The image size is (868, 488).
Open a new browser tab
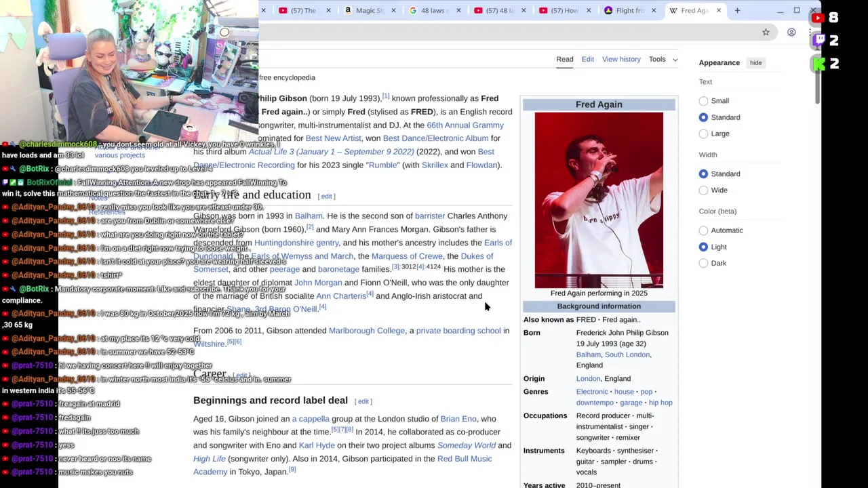[x=737, y=10]
